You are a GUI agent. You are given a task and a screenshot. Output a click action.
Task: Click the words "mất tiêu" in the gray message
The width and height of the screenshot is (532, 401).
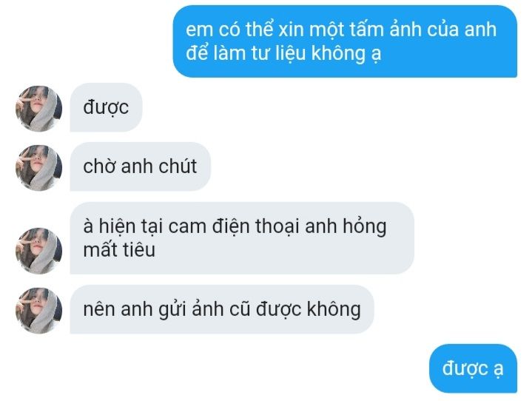coord(119,249)
